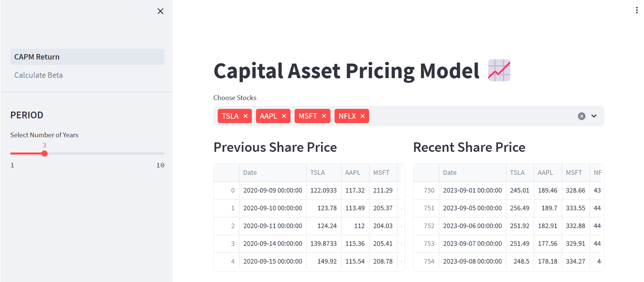Click the Previous Share Price heading
Screen dimensions: 644x282
coord(275,147)
